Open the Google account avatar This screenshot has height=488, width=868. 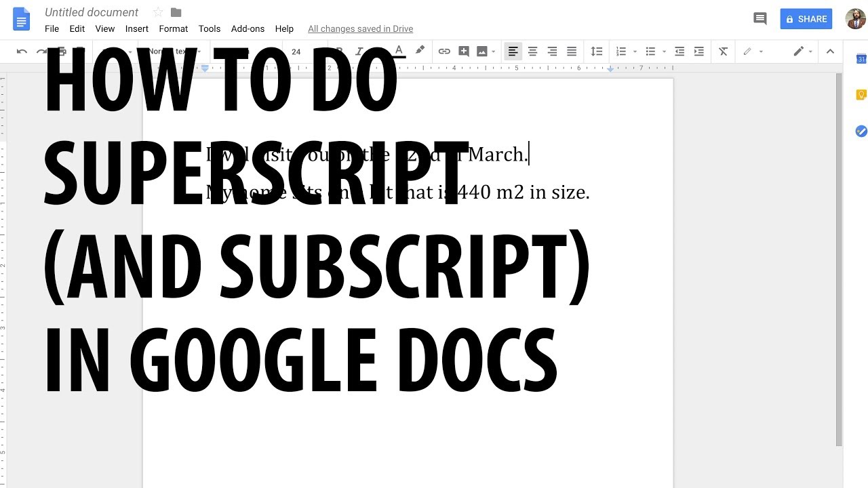point(855,19)
